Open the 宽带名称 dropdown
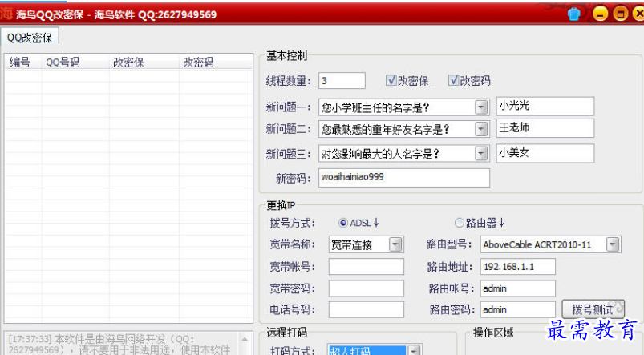Viewport: 644px width, 355px height. [x=395, y=244]
